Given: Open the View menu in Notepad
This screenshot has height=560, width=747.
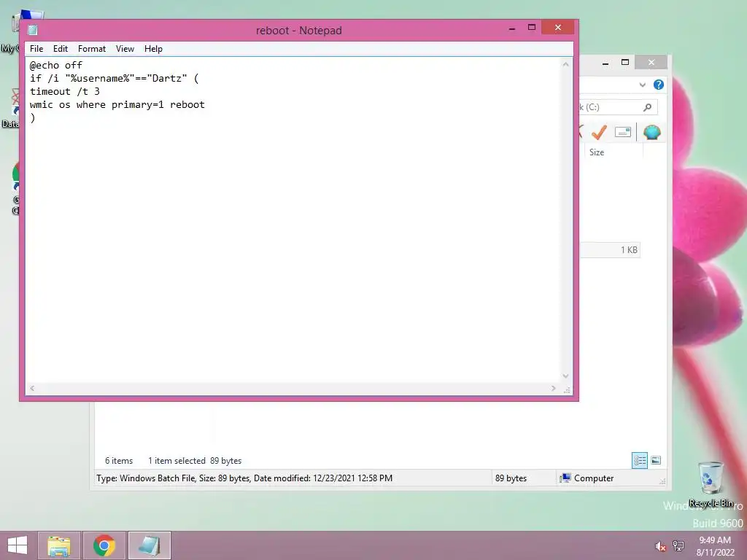Looking at the screenshot, I should tap(125, 49).
